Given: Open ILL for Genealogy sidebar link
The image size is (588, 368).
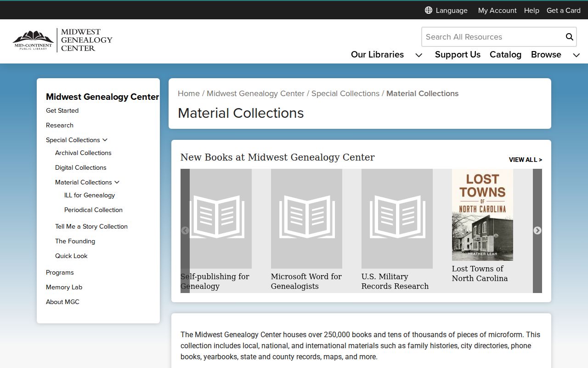Looking at the screenshot, I should [90, 195].
